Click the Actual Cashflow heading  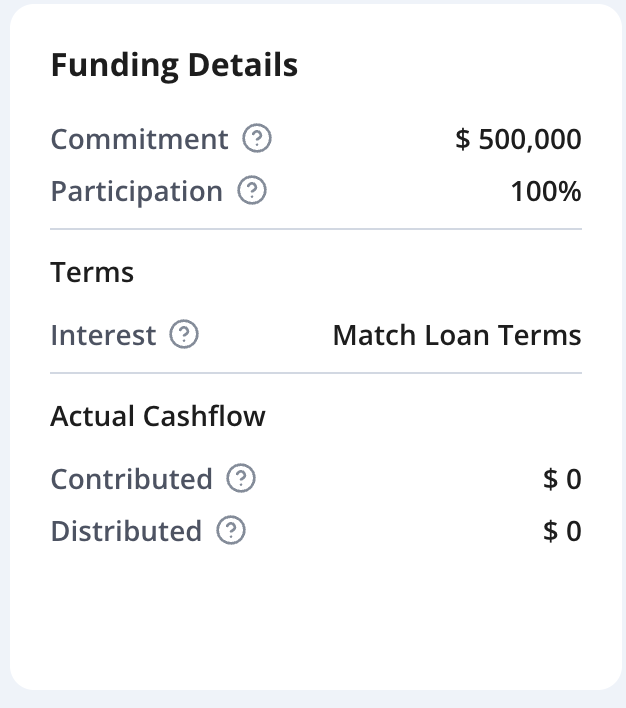(158, 416)
